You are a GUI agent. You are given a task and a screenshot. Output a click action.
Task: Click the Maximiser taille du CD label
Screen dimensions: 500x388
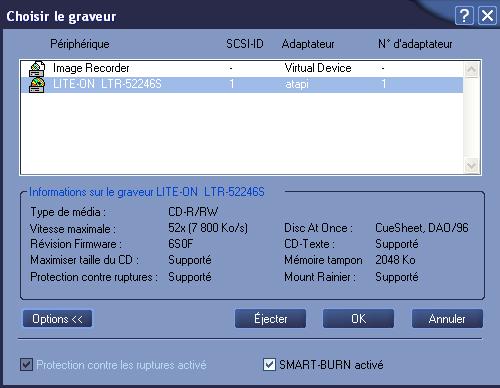(84, 260)
